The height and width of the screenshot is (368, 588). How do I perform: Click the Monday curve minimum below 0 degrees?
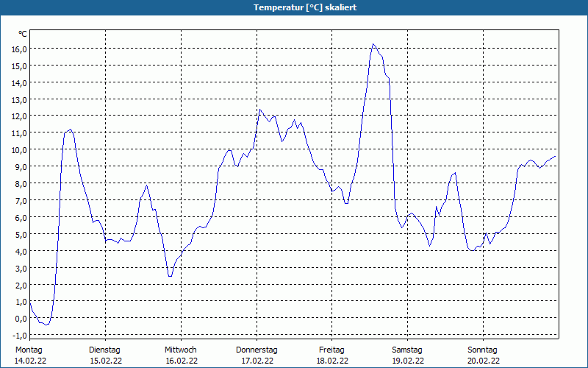pyautogui.click(x=46, y=325)
